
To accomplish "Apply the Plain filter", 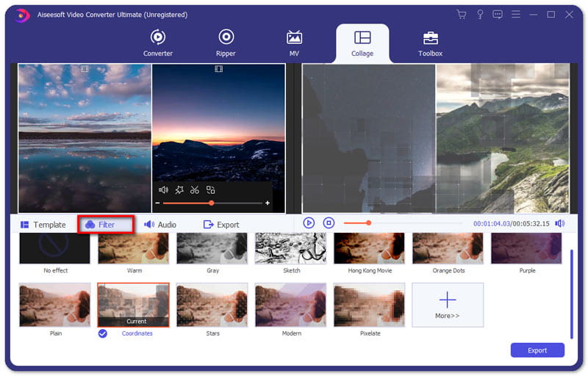I will click(54, 305).
